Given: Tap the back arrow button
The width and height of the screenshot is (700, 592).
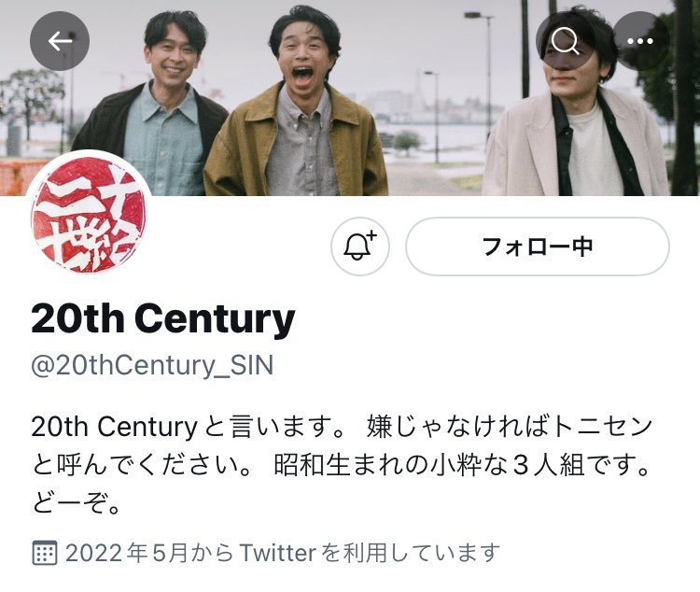Looking at the screenshot, I should [x=60, y=41].
